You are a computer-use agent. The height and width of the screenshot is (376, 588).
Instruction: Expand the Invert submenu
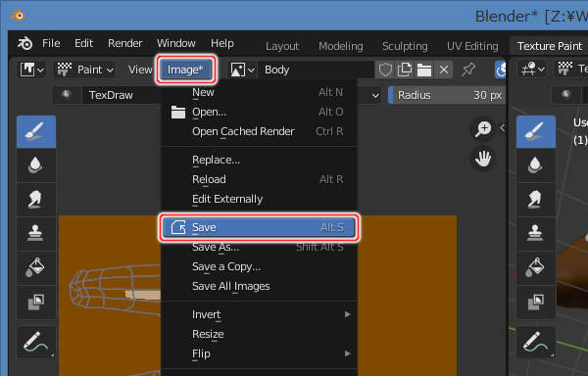259,314
